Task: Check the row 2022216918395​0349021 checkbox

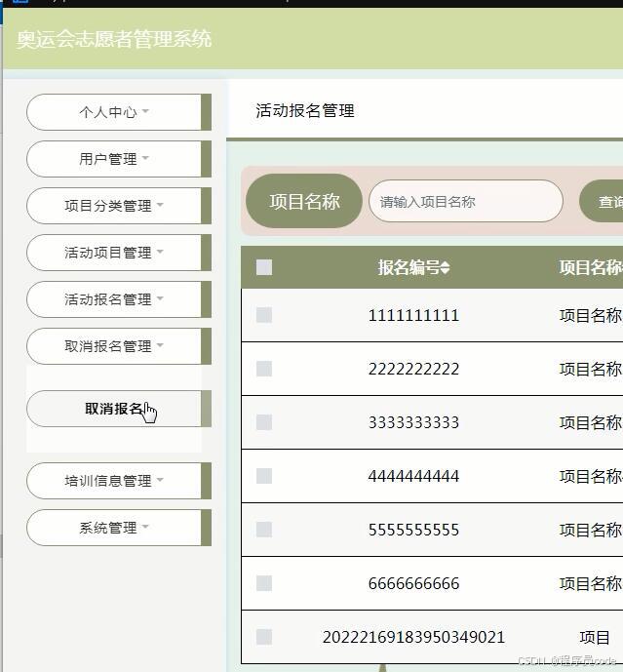Action: point(264,637)
